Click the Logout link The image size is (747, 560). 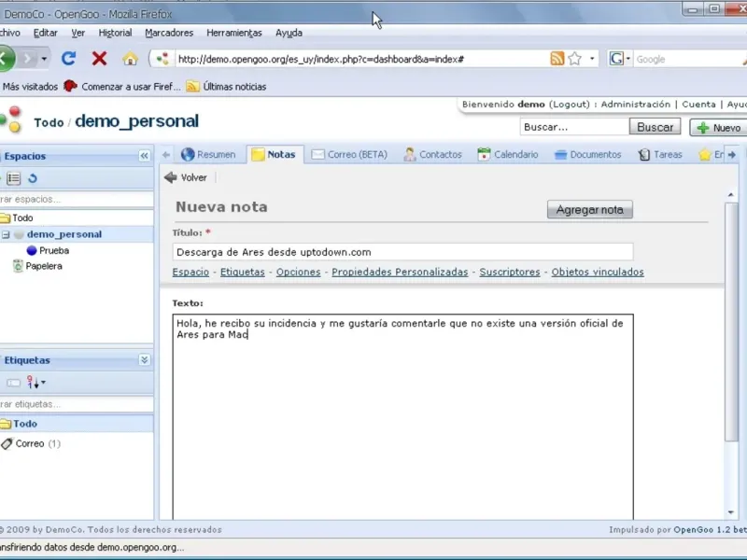point(570,105)
